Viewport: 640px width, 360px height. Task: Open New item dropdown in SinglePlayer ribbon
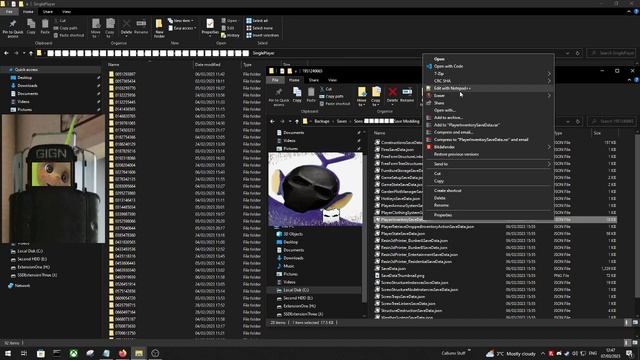point(180,20)
